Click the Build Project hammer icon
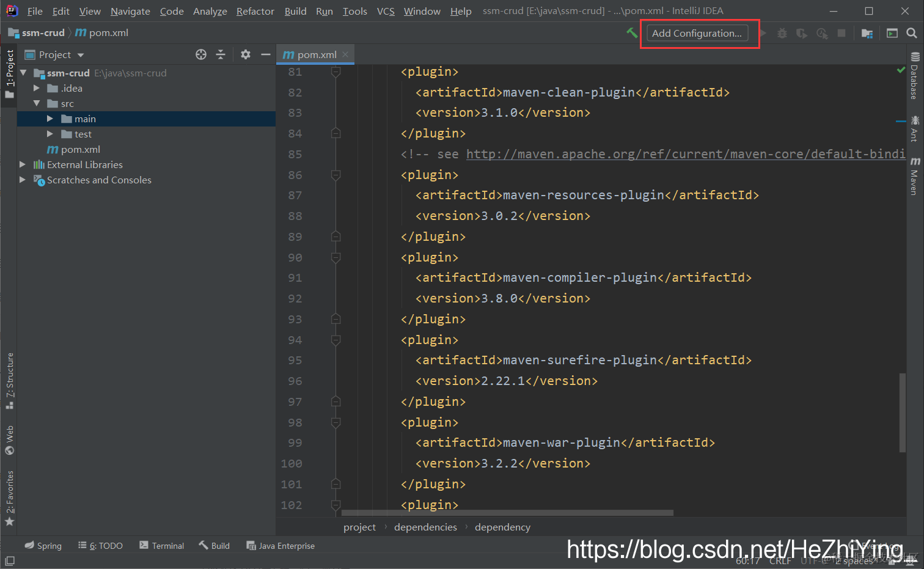The image size is (924, 569). tap(631, 33)
